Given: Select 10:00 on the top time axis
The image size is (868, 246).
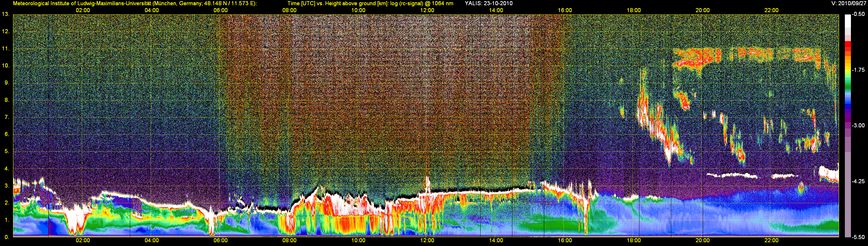Looking at the screenshot, I should tap(358, 10).
